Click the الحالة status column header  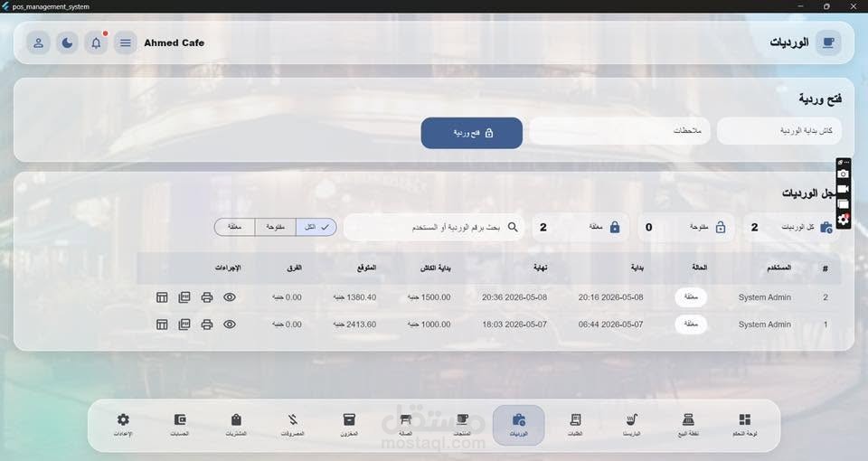pos(699,268)
